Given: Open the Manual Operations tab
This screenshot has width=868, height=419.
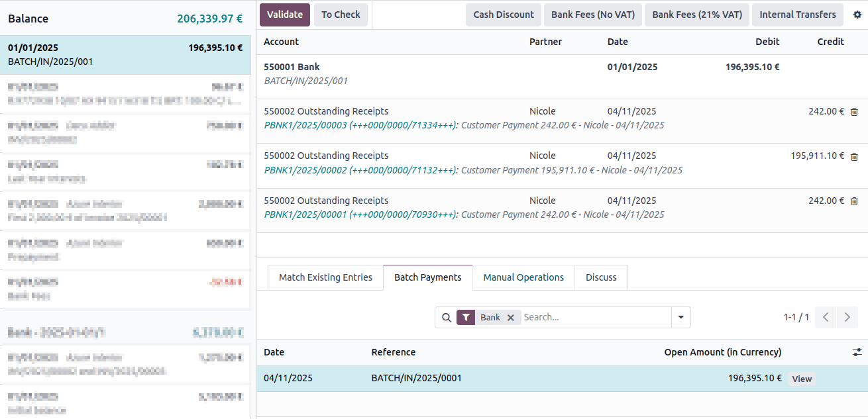Looking at the screenshot, I should click(523, 277).
